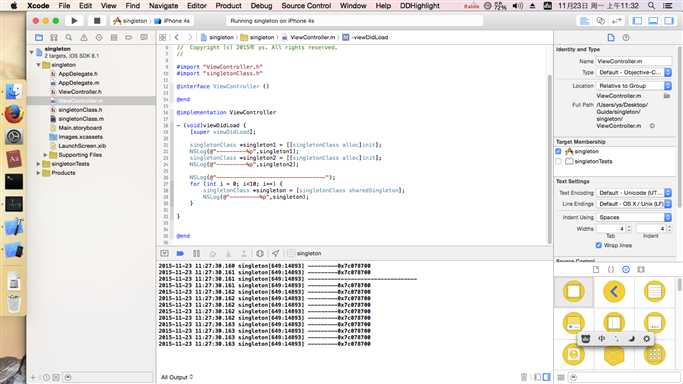Screen dimensions: 683x384
Task: Select Main.storyboard in the navigator
Action: pos(80,128)
